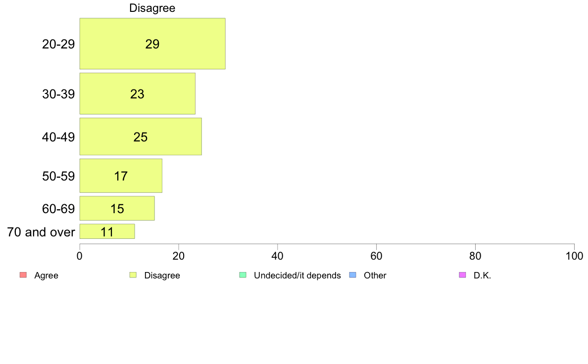Click the blue Other legend swatch
Viewport: 588px width, 364px height.
353,275
